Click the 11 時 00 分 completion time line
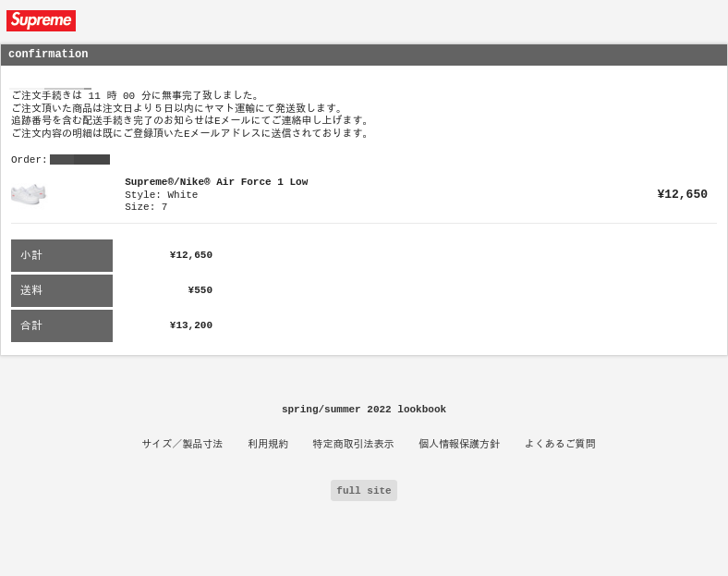Screen dimensions: 728x576 [135, 95]
